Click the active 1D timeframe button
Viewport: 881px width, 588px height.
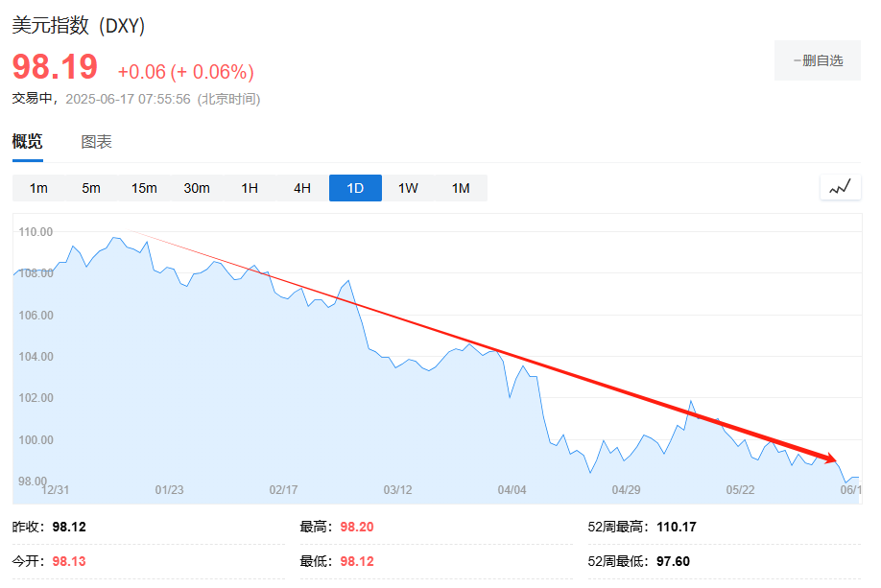(x=355, y=188)
